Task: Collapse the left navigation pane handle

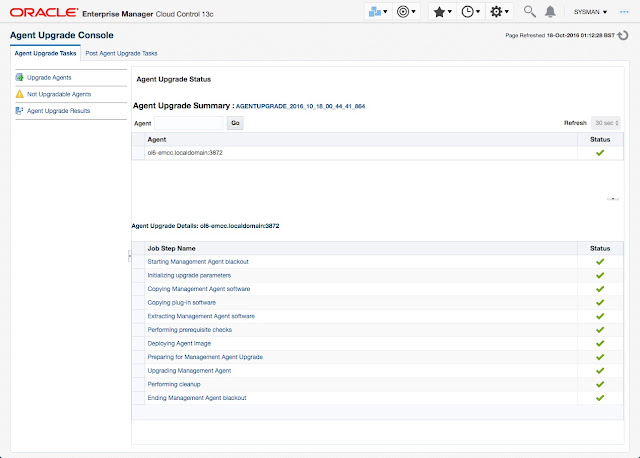Action: [x=130, y=256]
